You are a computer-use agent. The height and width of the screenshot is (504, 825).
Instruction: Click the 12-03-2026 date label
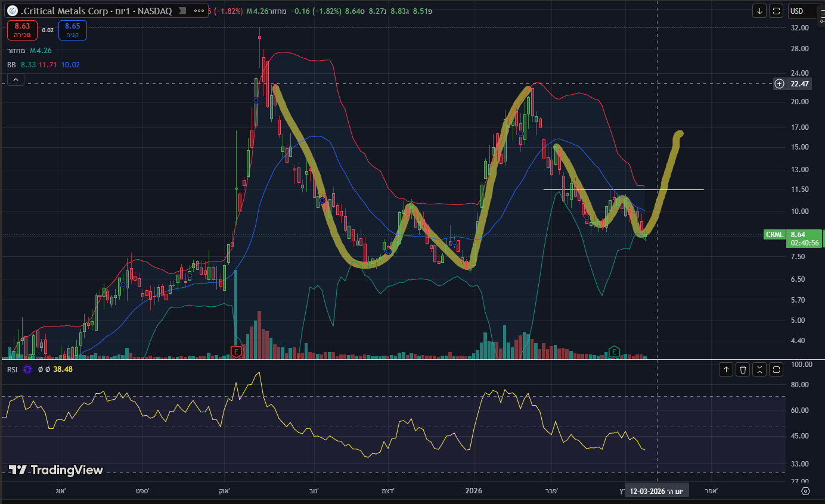pos(656,491)
